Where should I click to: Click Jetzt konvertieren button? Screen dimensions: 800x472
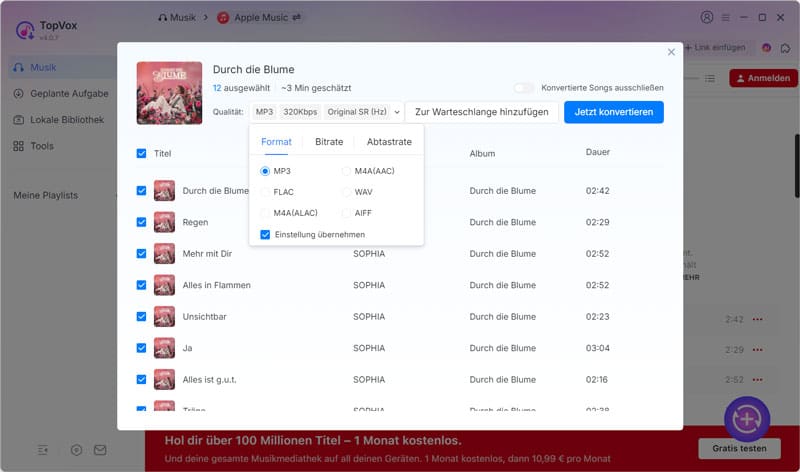pos(614,112)
